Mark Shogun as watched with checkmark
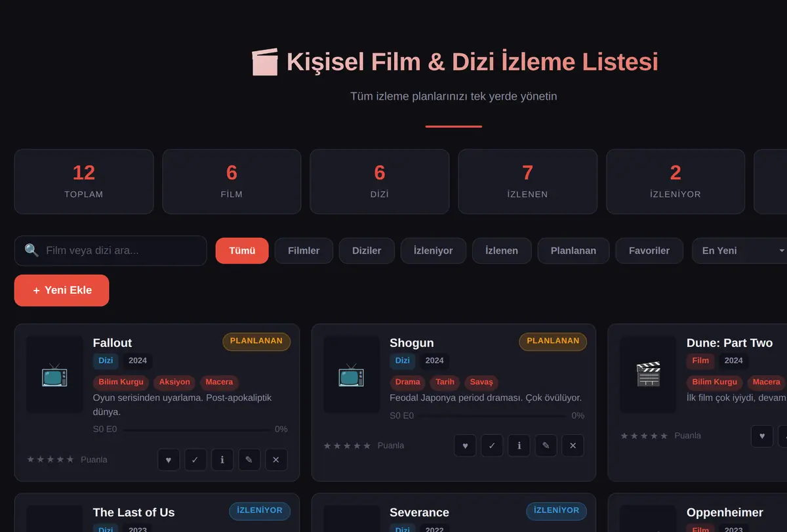 pos(492,445)
